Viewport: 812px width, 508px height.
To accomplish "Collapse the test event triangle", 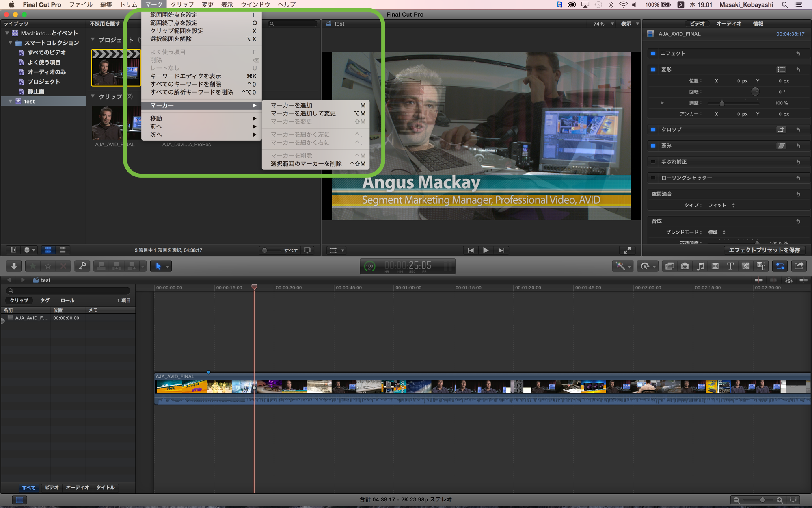I will pyautogui.click(x=11, y=101).
